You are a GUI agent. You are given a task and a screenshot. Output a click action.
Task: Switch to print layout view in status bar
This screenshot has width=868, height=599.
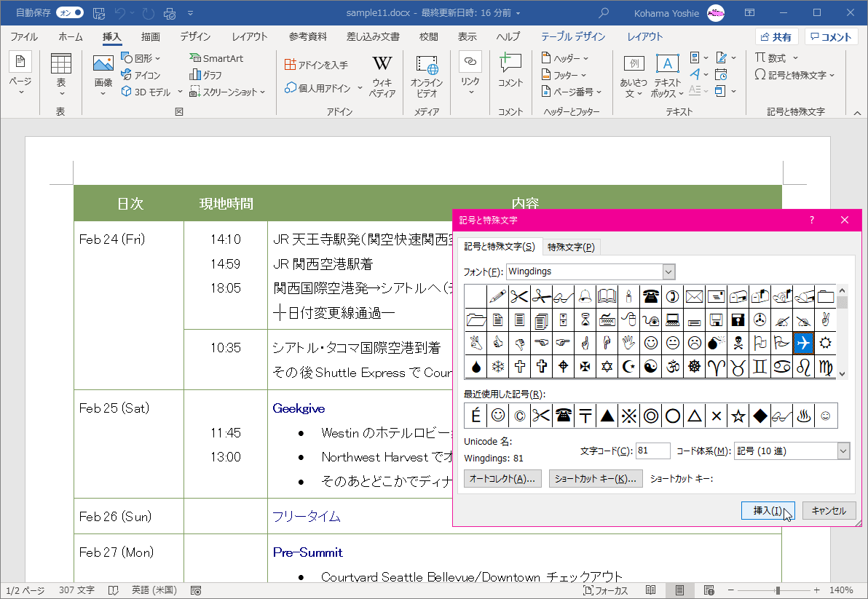coord(679,590)
